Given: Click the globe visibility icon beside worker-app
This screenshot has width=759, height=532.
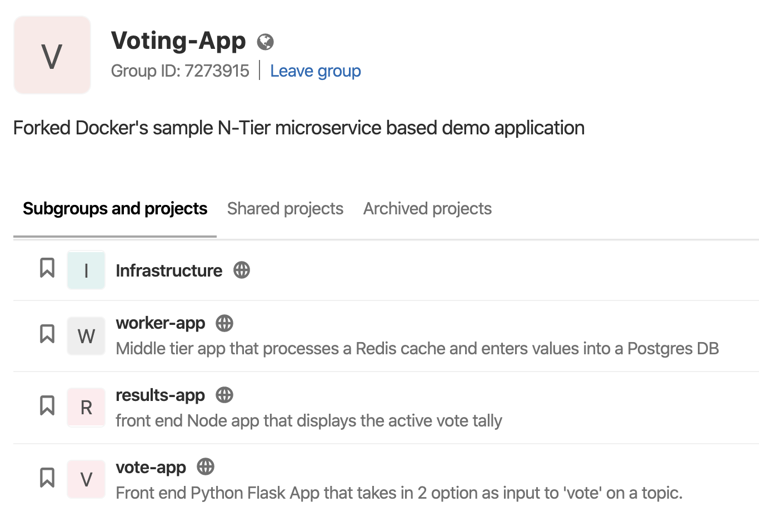Looking at the screenshot, I should pos(224,323).
